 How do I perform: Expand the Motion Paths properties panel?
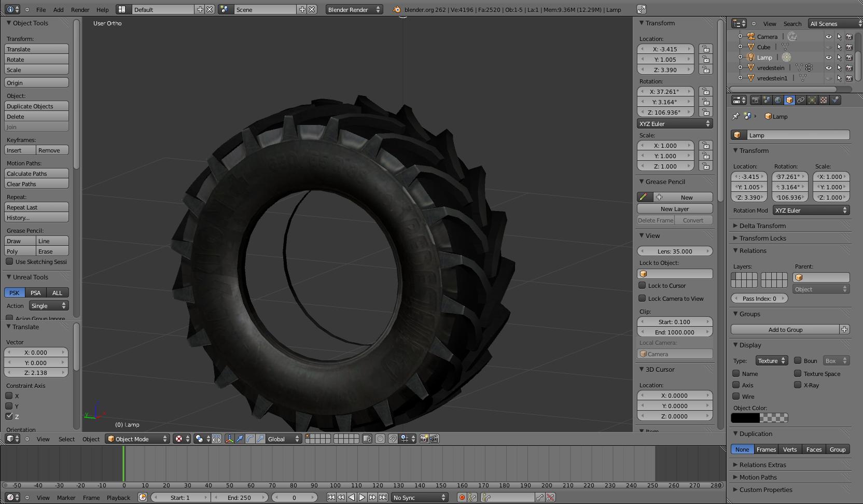click(758, 477)
